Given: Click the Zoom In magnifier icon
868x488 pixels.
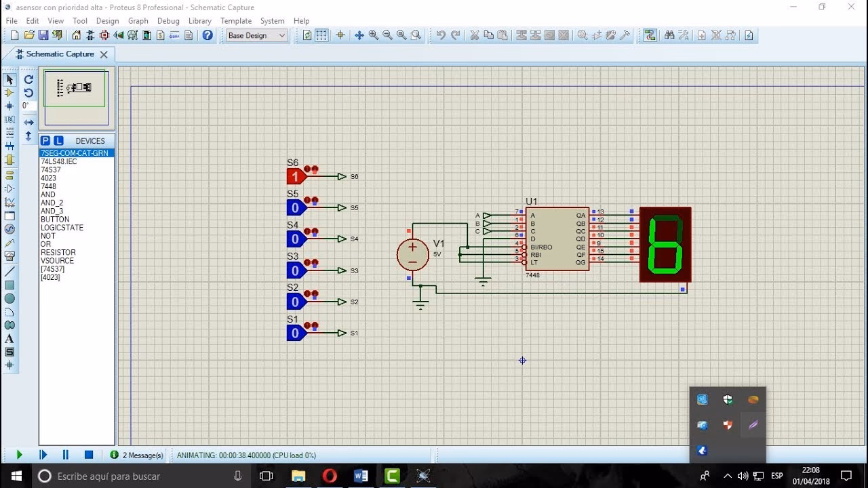Looking at the screenshot, I should [x=373, y=35].
